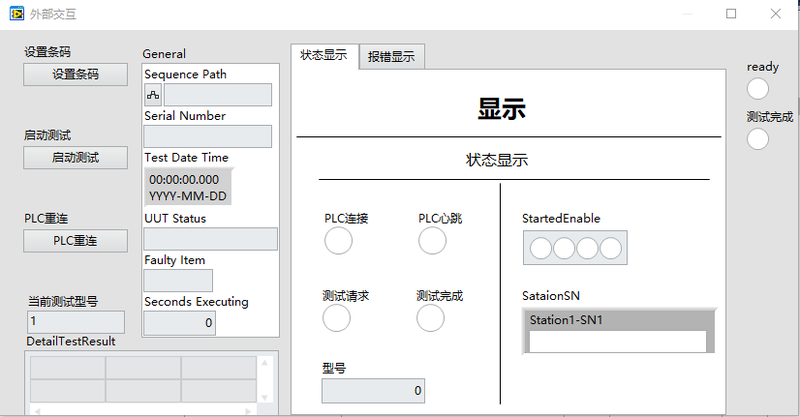Screen dimensions: 800x417
Task: Click the PLC重连 button
Action: [x=76, y=241]
